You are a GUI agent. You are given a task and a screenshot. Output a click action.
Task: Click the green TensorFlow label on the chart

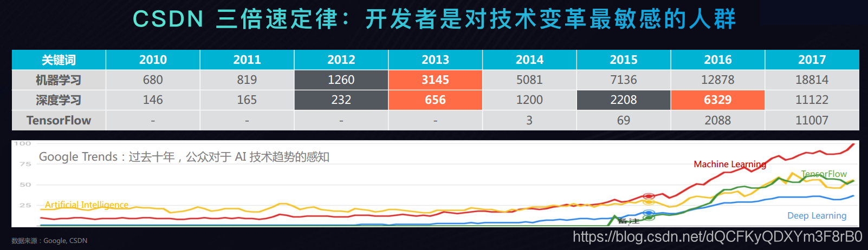824,174
